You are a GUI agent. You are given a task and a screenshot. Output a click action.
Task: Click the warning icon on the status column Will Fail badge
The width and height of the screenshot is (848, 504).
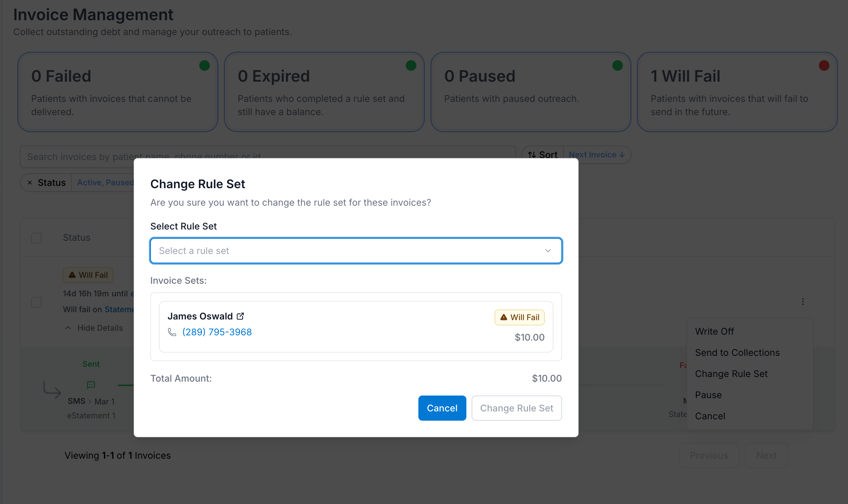pos(72,275)
